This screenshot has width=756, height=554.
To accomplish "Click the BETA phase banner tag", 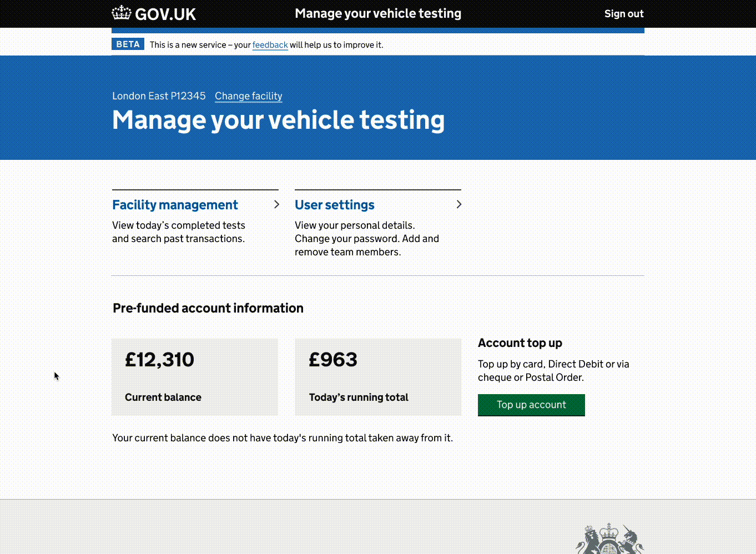I will (128, 44).
